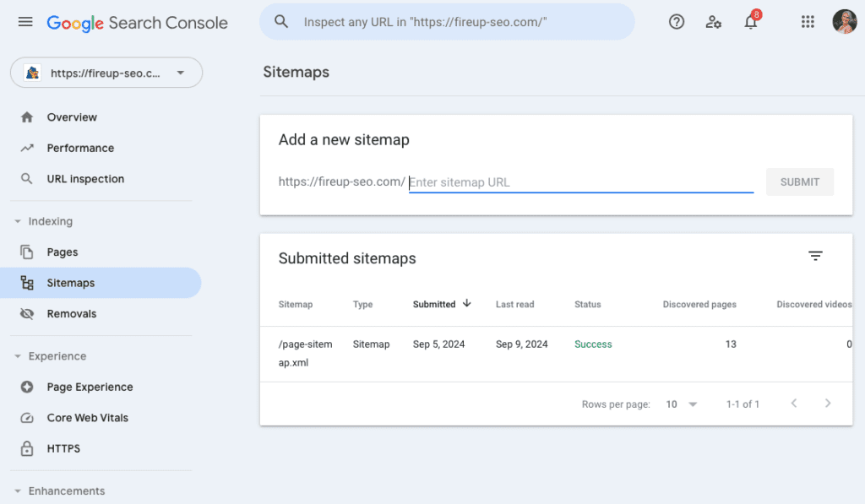The height and width of the screenshot is (504, 865).
Task: Open the Help icon
Action: (676, 21)
